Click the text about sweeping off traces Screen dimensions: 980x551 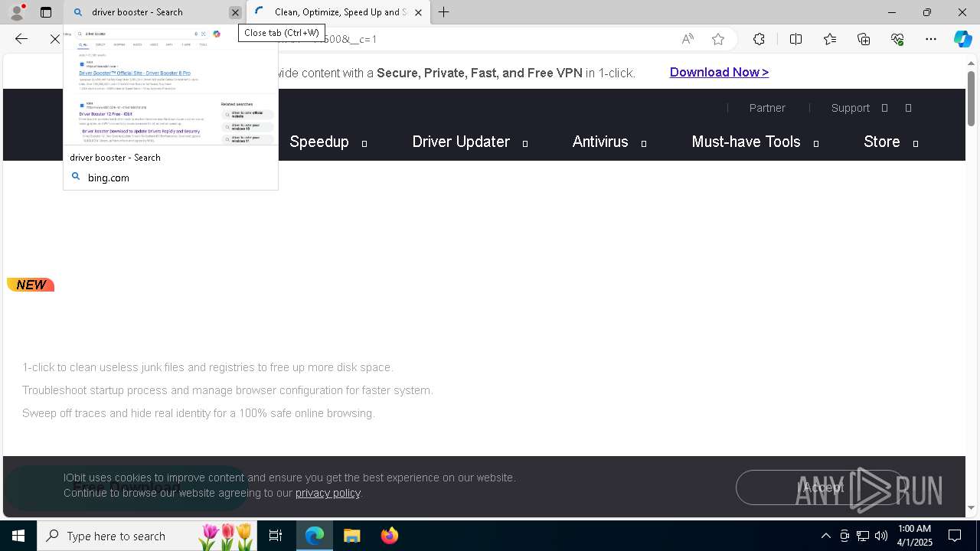198,413
